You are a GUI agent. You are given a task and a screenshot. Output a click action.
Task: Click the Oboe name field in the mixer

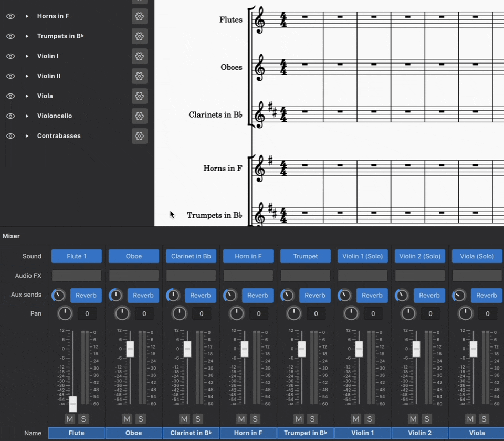pyautogui.click(x=133, y=433)
